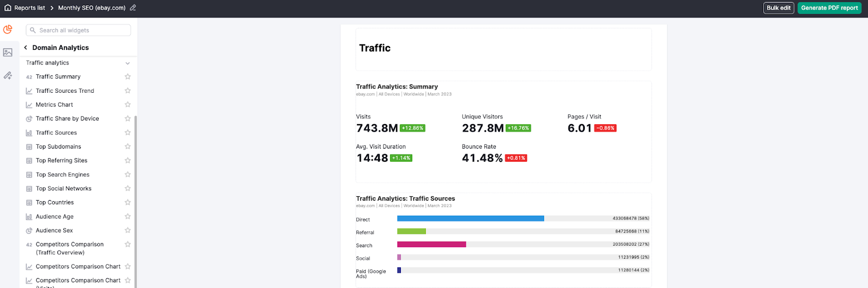
Task: Click the blue Direct traffic bar
Action: tap(470, 219)
